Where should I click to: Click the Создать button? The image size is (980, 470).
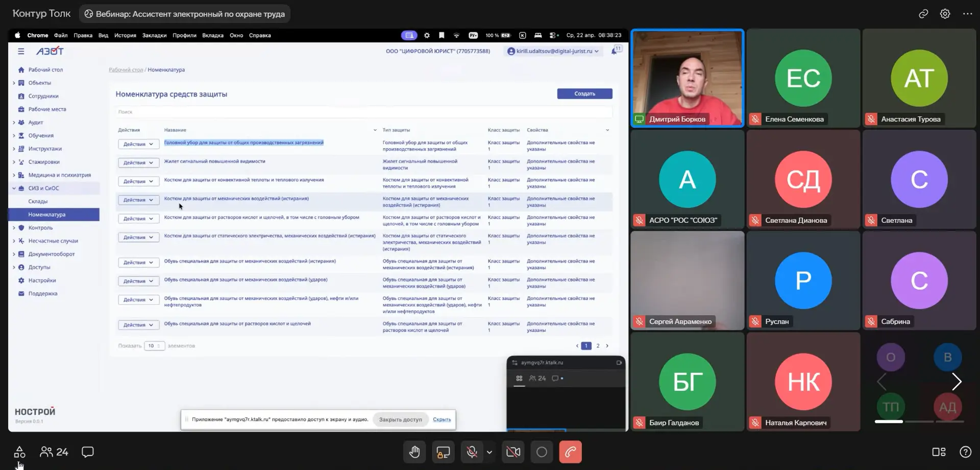tap(584, 93)
